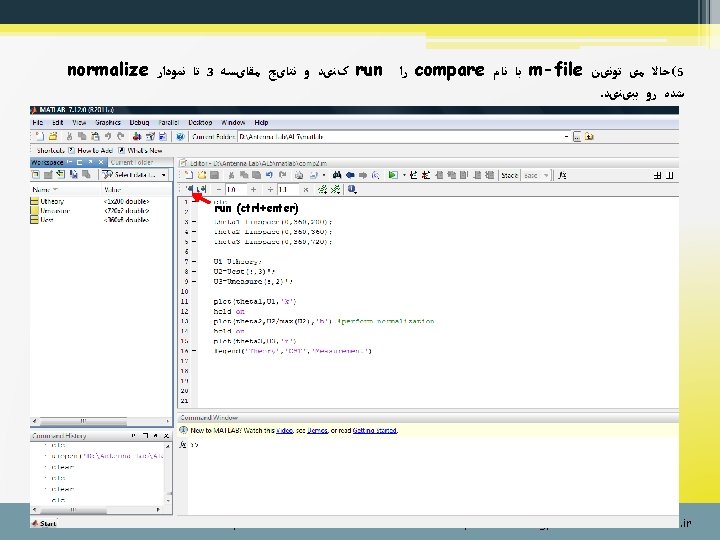Click Paste icon in main toolbar
Screen dimensions: 720x540
95,136
